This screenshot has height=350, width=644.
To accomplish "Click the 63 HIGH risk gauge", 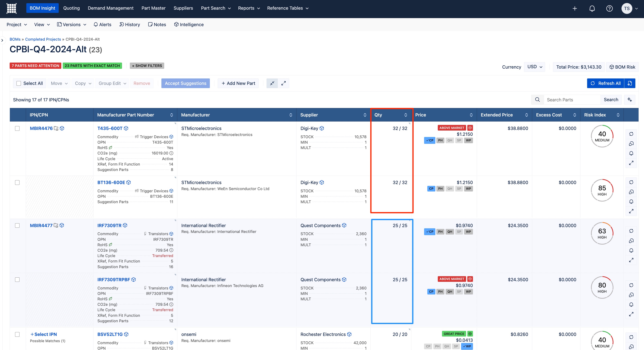I will coord(602,233).
